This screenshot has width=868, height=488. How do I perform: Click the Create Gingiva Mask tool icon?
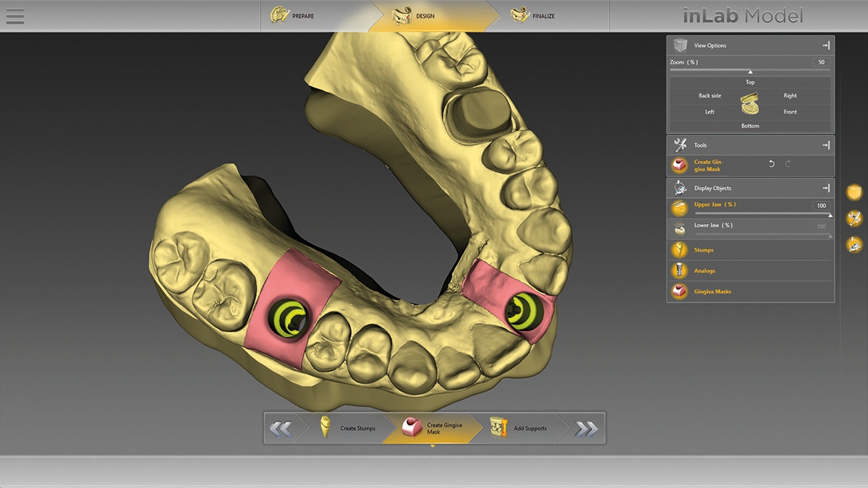click(679, 166)
